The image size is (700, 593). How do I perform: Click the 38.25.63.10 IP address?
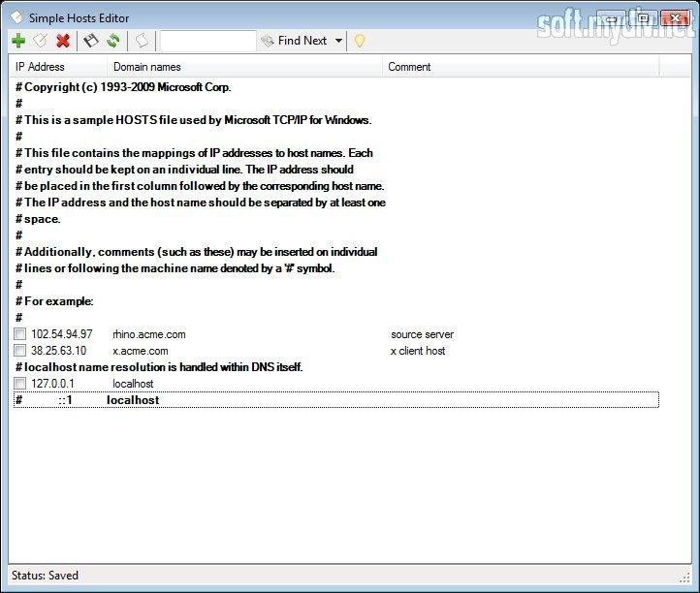click(x=58, y=351)
